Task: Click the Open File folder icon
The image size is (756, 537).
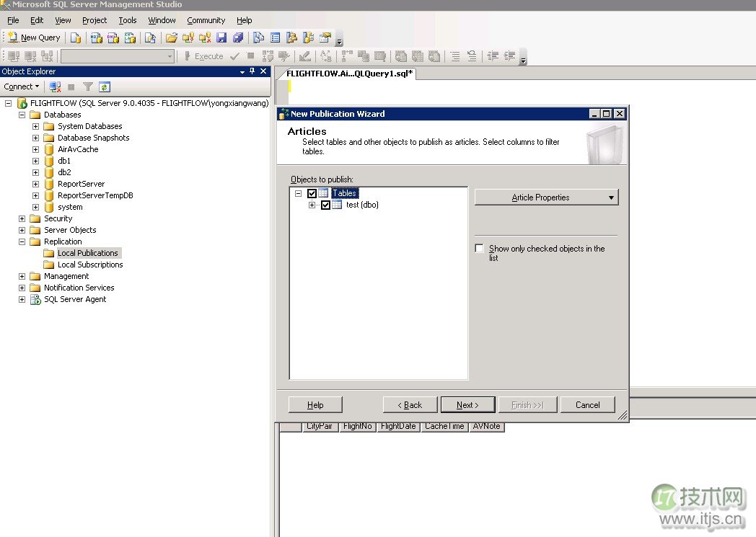Action: (x=172, y=37)
